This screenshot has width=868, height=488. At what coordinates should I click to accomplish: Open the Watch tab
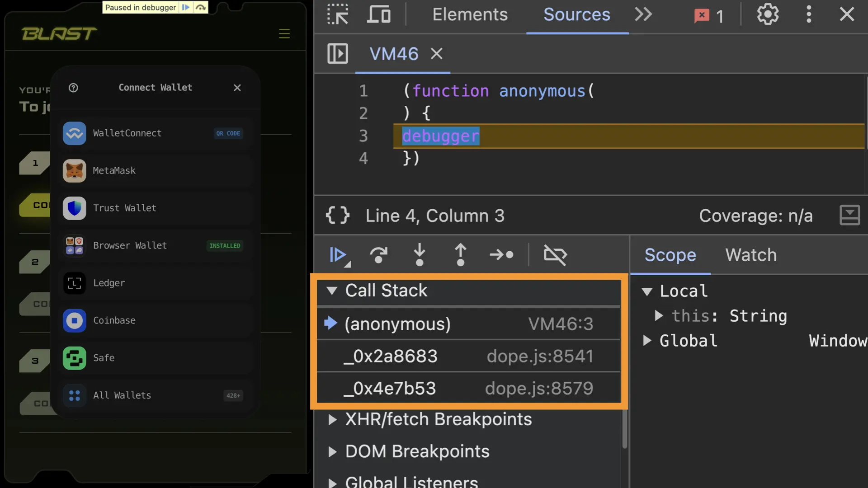(x=751, y=255)
